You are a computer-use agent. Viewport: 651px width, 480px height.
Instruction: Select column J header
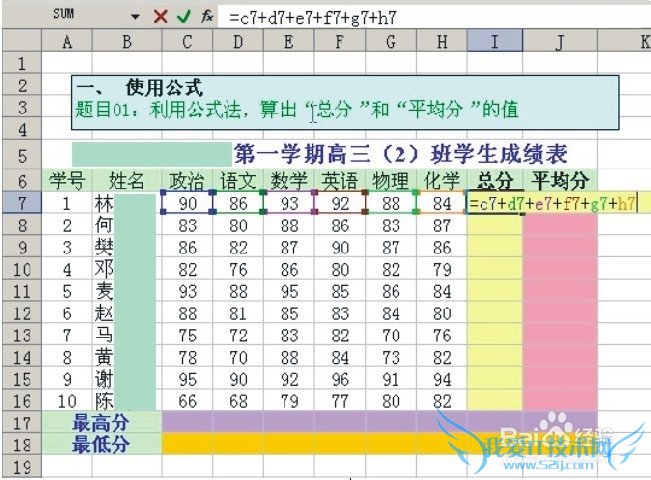click(560, 41)
